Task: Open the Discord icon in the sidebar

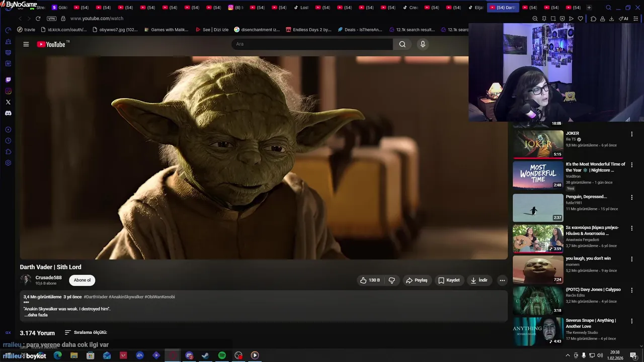Action: 8,113
